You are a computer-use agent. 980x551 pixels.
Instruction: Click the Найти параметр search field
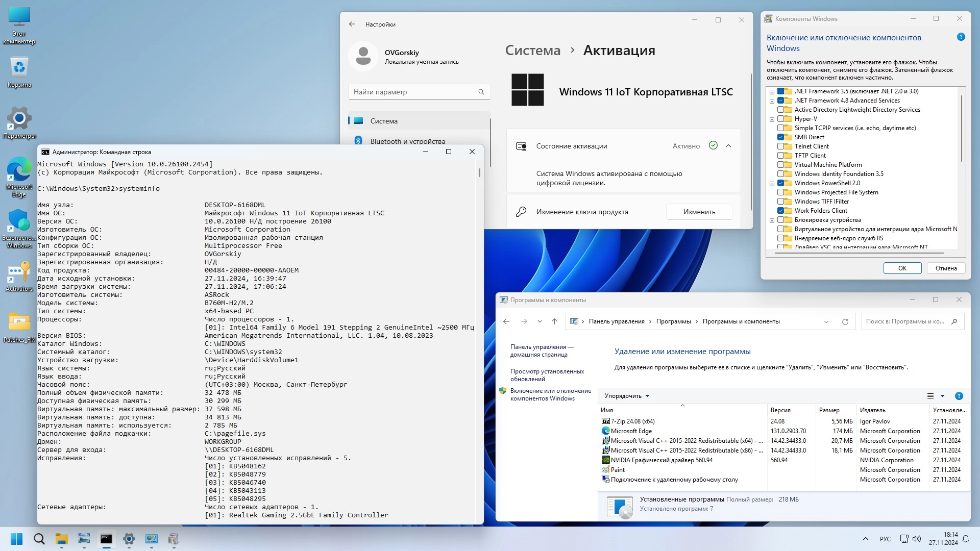point(413,92)
